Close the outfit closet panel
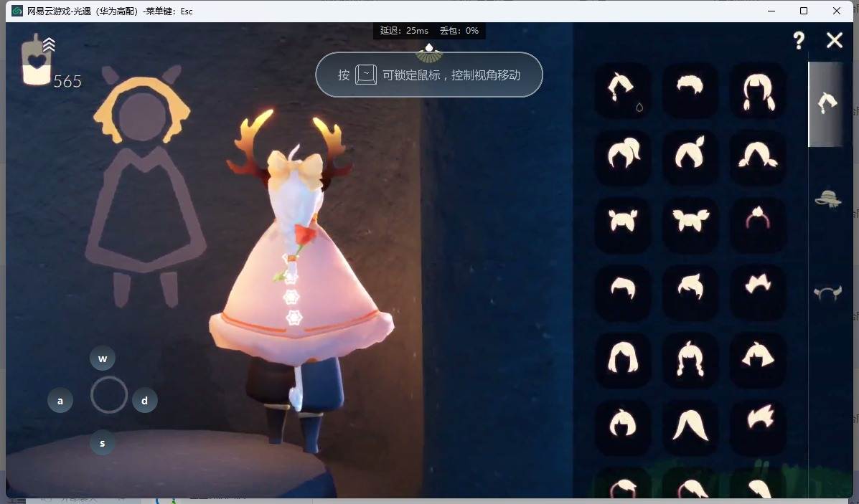Image resolution: width=859 pixels, height=504 pixels. [x=835, y=40]
